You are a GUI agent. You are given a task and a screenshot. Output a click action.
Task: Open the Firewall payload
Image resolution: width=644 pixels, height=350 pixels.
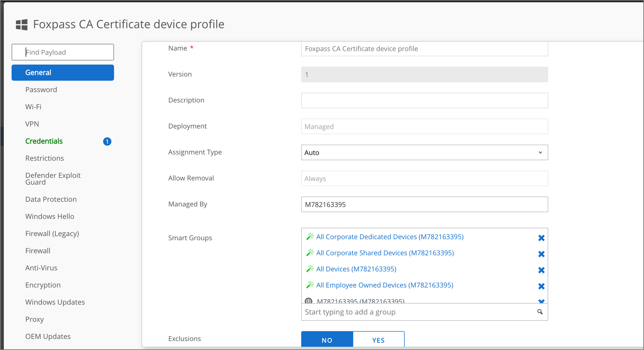[38, 251]
